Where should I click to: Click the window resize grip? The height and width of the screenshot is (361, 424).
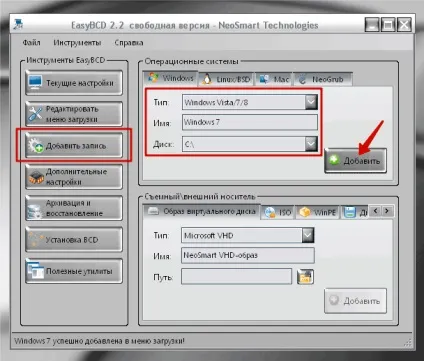click(408, 343)
